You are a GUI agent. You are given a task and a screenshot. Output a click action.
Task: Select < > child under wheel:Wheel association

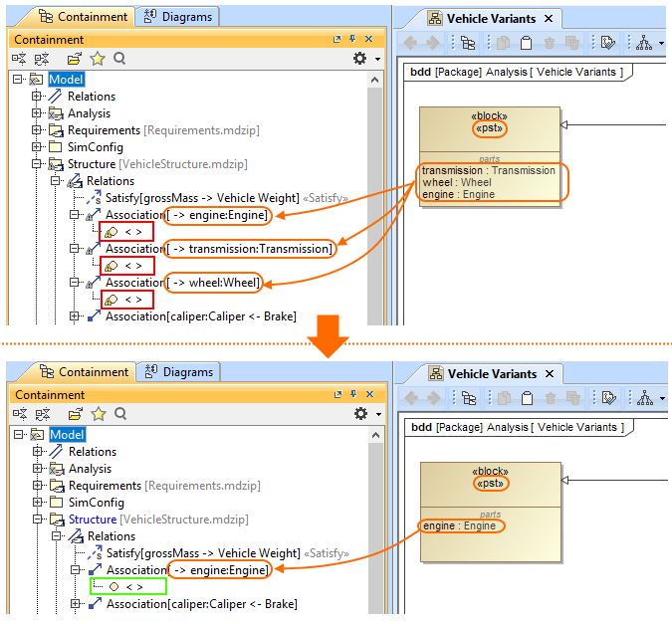click(124, 300)
